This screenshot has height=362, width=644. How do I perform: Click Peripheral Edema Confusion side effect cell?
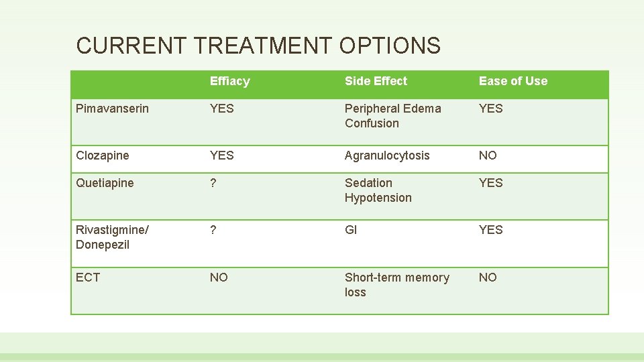(x=392, y=116)
